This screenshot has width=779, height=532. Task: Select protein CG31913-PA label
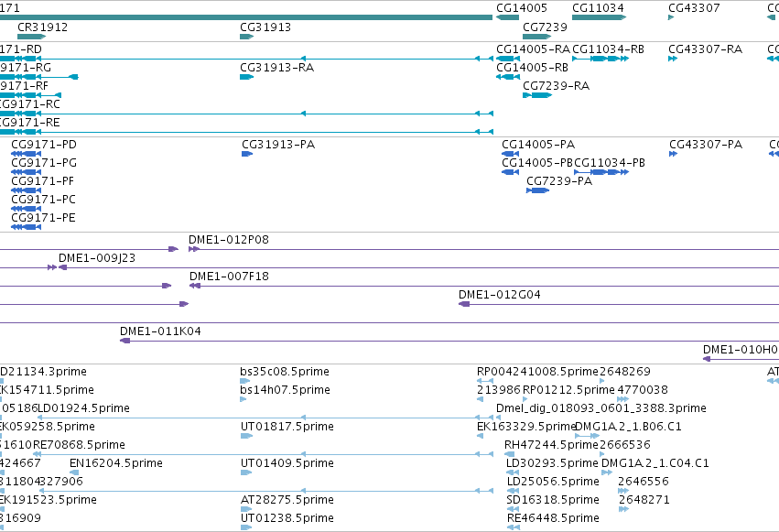tap(278, 145)
